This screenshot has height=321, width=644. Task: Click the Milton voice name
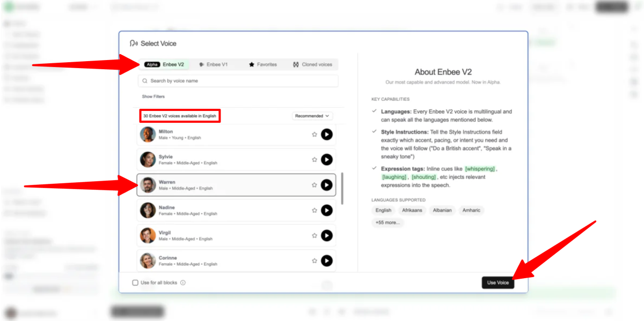click(166, 131)
